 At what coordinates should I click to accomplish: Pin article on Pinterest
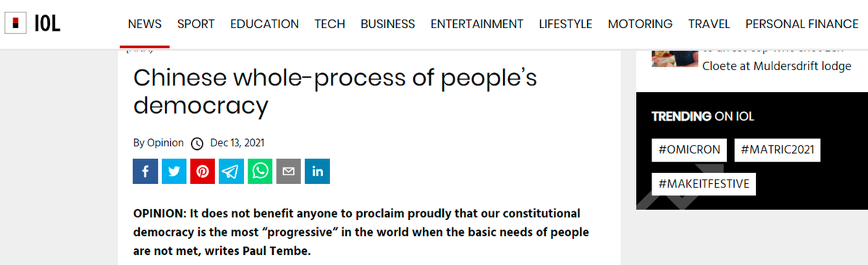203,171
